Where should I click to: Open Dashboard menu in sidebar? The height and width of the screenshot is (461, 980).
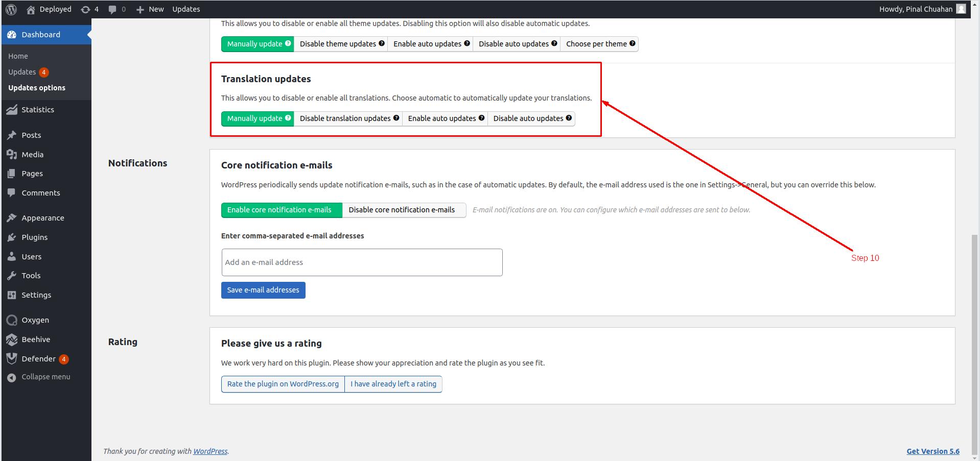tap(46, 35)
